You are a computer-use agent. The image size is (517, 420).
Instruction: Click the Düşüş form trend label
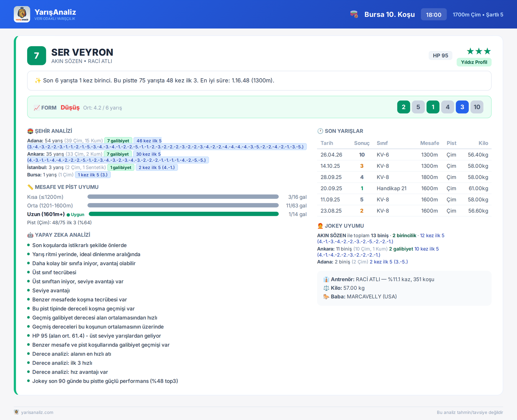point(70,107)
